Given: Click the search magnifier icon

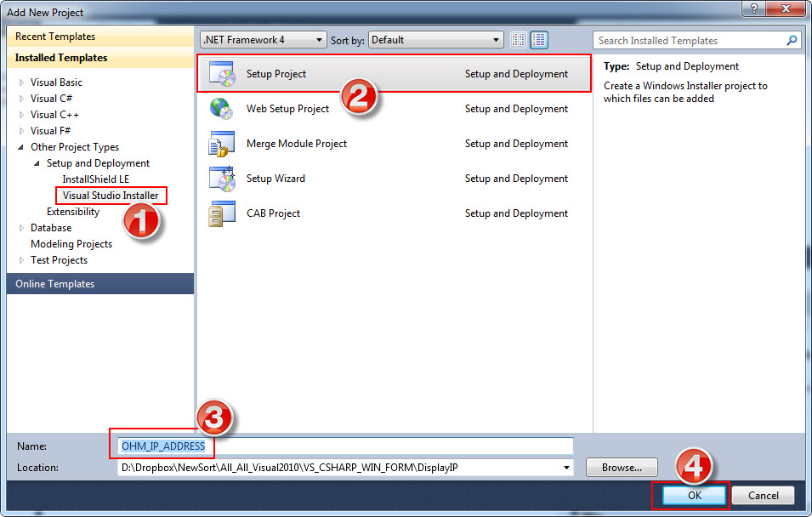Looking at the screenshot, I should [792, 41].
